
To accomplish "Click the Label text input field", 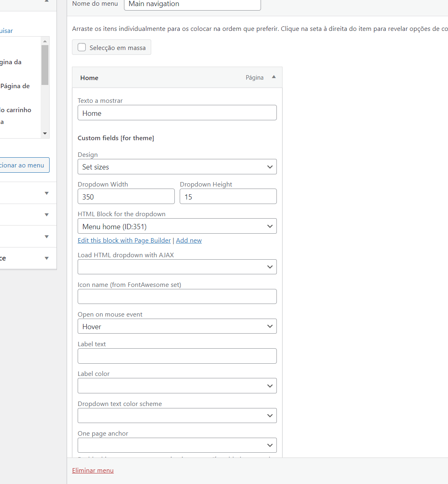I will pos(177,356).
